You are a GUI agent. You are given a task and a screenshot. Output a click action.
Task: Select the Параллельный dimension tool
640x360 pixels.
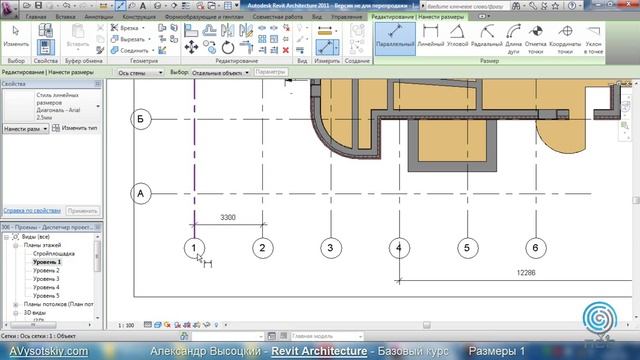pyautogui.click(x=395, y=39)
